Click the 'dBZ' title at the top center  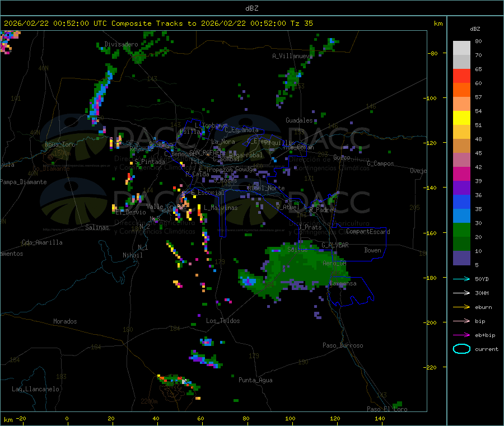click(x=251, y=8)
